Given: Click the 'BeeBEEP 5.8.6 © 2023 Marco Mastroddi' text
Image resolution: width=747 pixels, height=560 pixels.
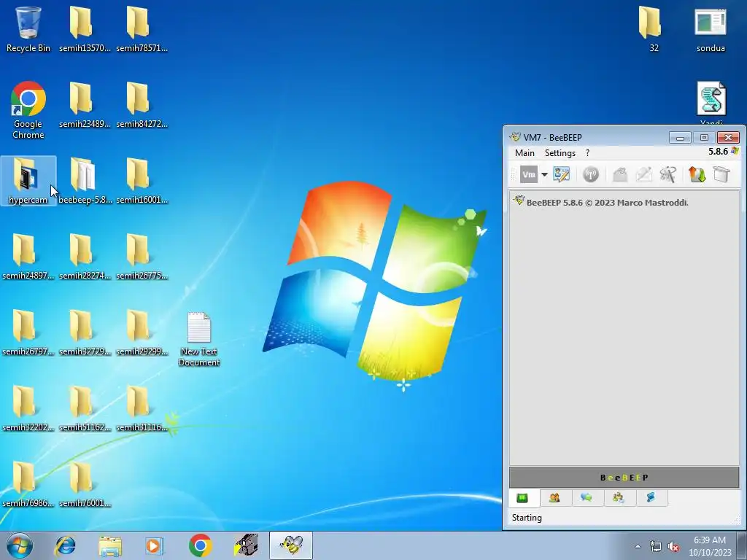Looking at the screenshot, I should (x=608, y=203).
